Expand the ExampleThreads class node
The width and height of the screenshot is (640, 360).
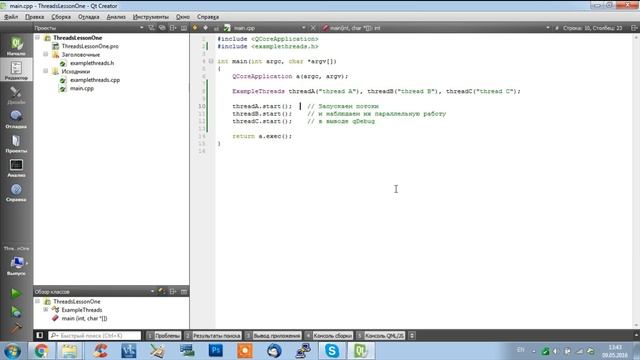click(x=46, y=310)
